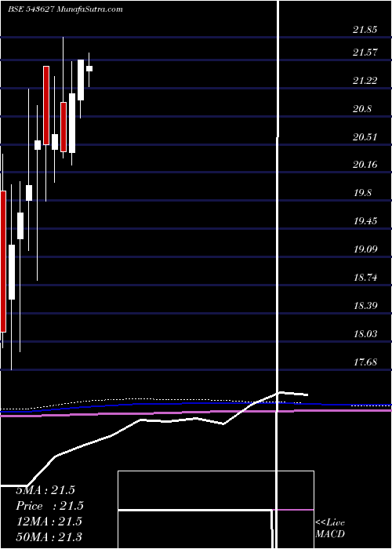Click the 19.09 price axis label

pos(365,249)
